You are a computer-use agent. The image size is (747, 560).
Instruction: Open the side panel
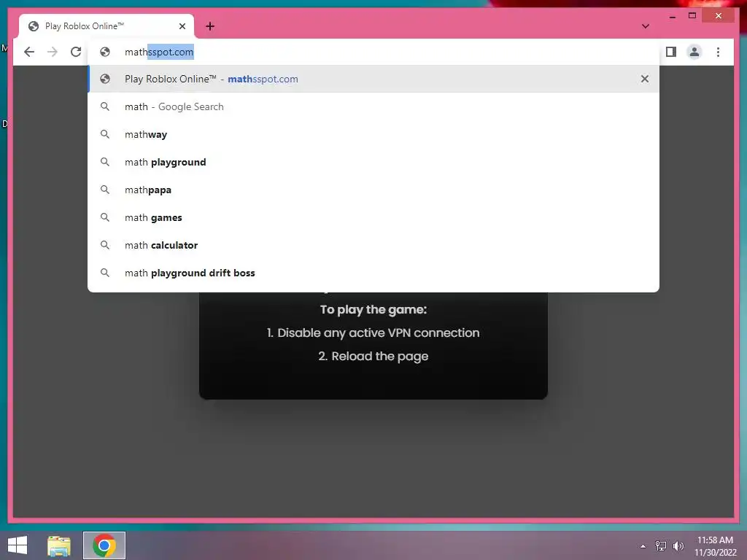(x=671, y=52)
